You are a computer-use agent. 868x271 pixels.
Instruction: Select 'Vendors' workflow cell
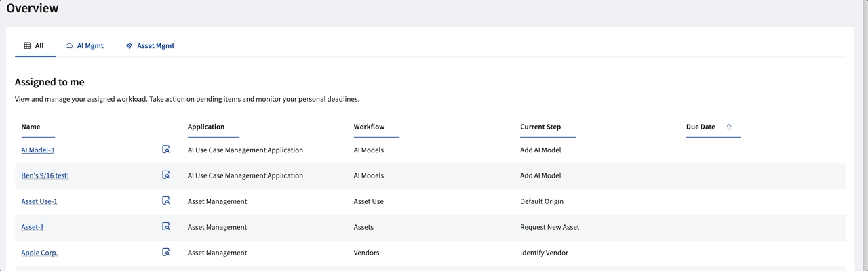(x=366, y=253)
